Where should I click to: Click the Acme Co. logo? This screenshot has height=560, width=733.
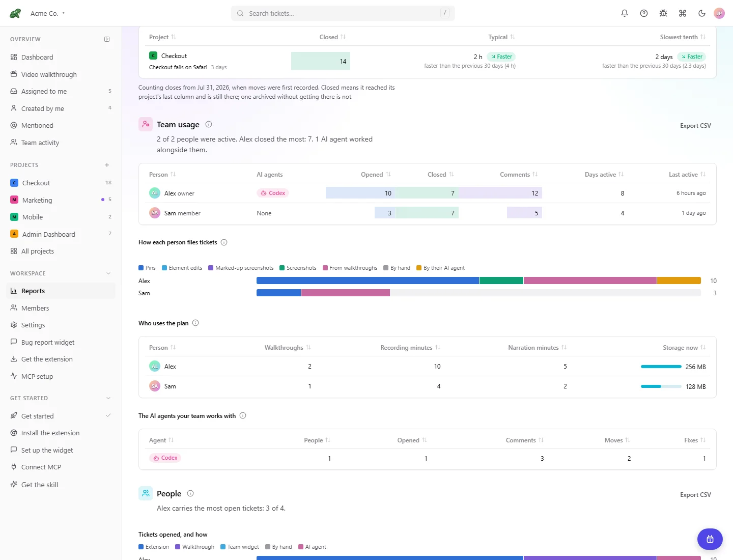pyautogui.click(x=15, y=13)
